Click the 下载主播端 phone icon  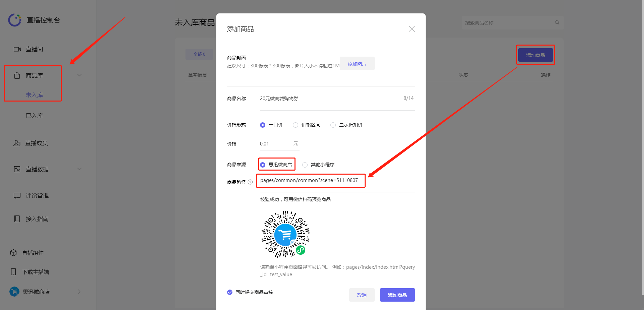[x=13, y=272]
